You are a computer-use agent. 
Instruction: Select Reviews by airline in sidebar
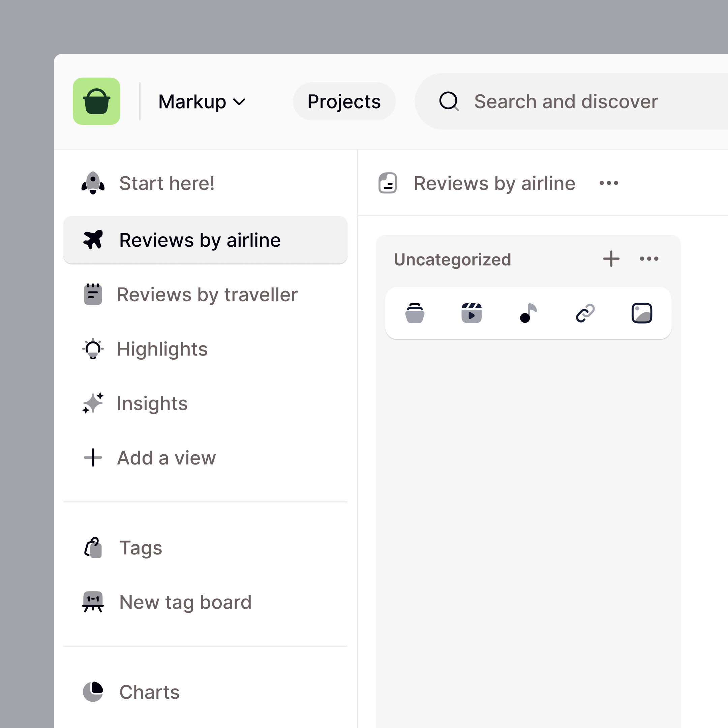pyautogui.click(x=205, y=240)
